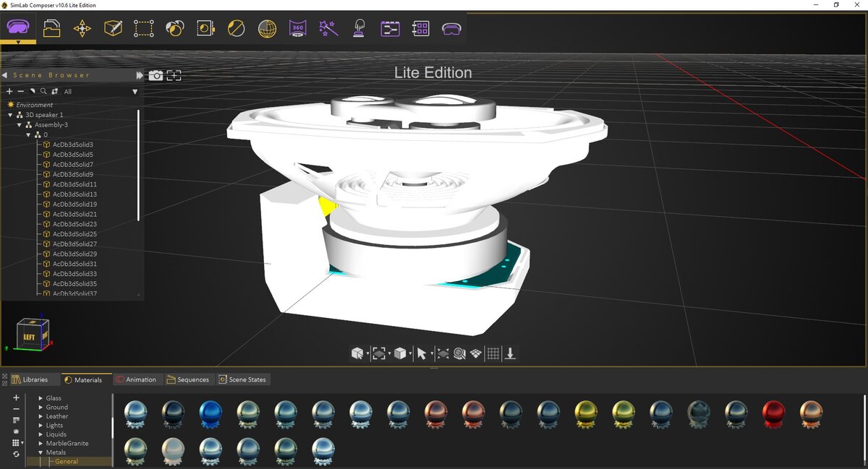This screenshot has height=469, width=868.
Task: Expand the Glass materials category
Action: 41,398
